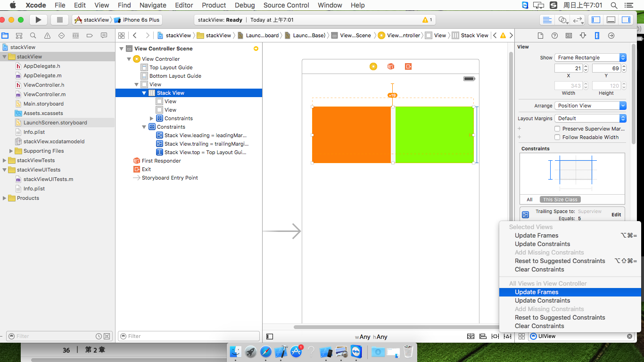Viewport: 644px width, 362px height.
Task: Choose Clear Constraints under Selected Views
Action: [570, 270]
